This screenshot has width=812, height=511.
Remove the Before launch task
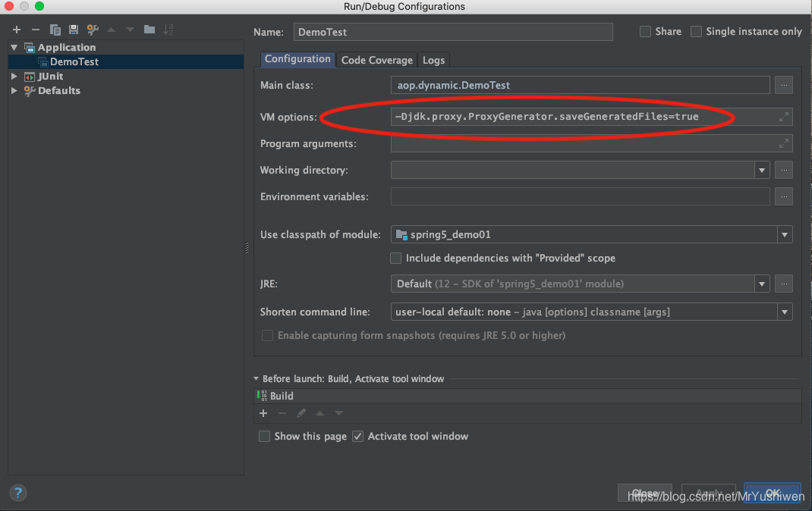point(282,413)
